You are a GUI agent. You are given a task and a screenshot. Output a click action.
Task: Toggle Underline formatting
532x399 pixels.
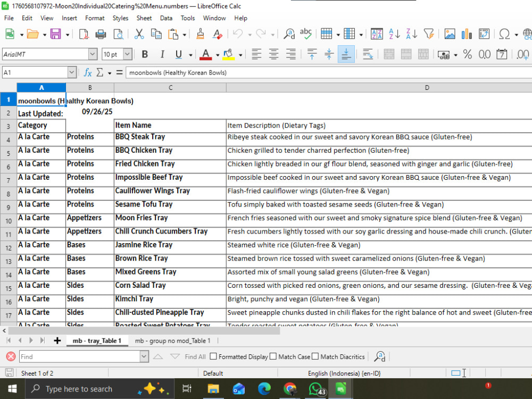[179, 54]
